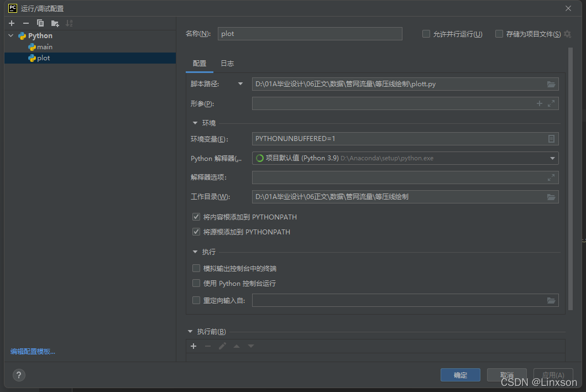This screenshot has width=586, height=392.
Task: Open the Python 解释器 dropdown
Action: pyautogui.click(x=552, y=158)
